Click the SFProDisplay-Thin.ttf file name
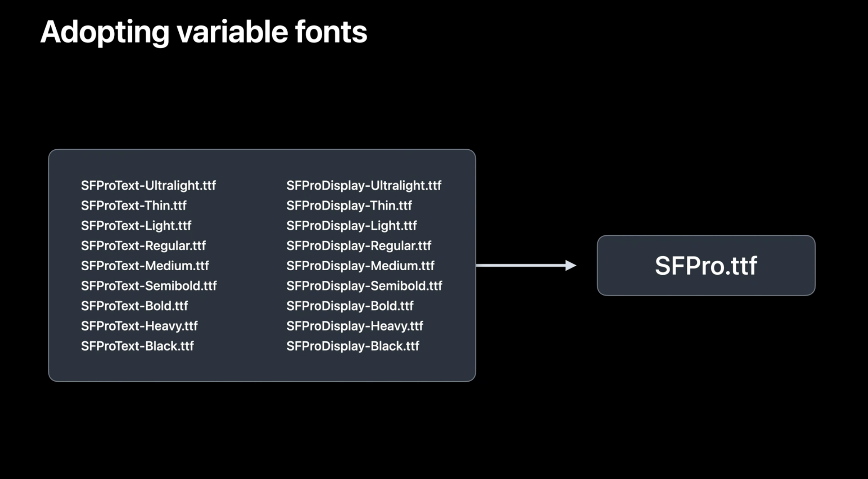868x479 pixels. pyautogui.click(x=349, y=205)
